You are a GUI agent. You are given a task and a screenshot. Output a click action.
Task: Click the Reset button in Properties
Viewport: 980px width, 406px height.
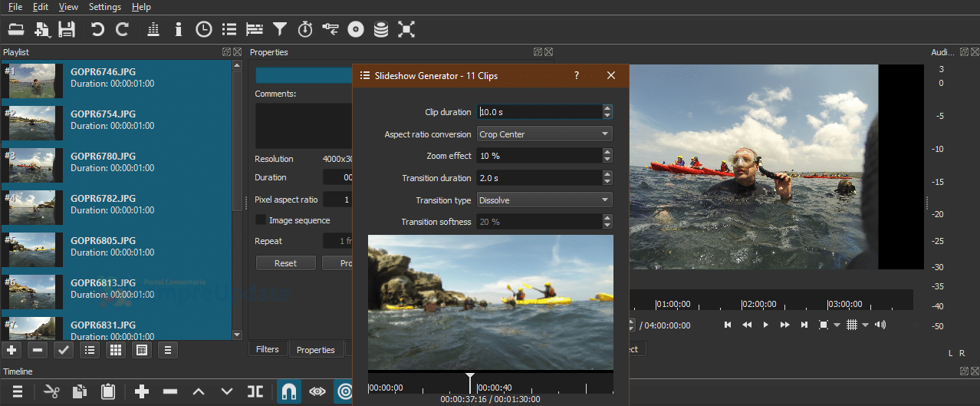click(285, 262)
